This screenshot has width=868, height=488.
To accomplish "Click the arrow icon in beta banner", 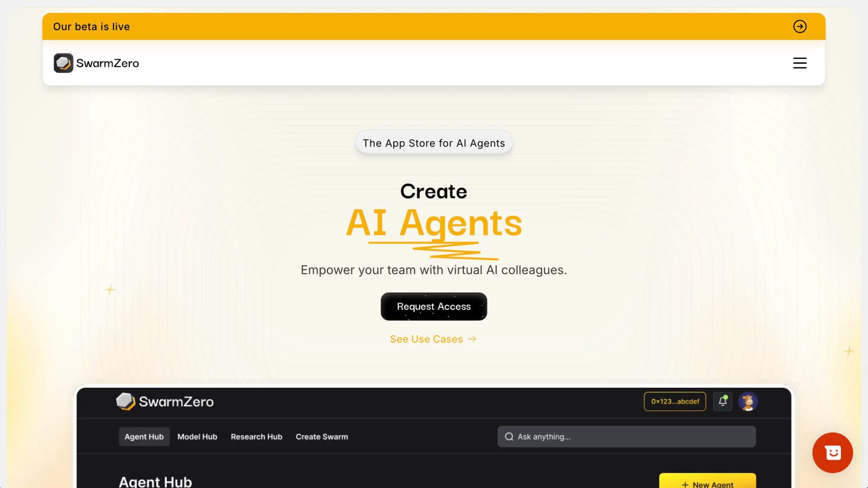I will tap(800, 27).
